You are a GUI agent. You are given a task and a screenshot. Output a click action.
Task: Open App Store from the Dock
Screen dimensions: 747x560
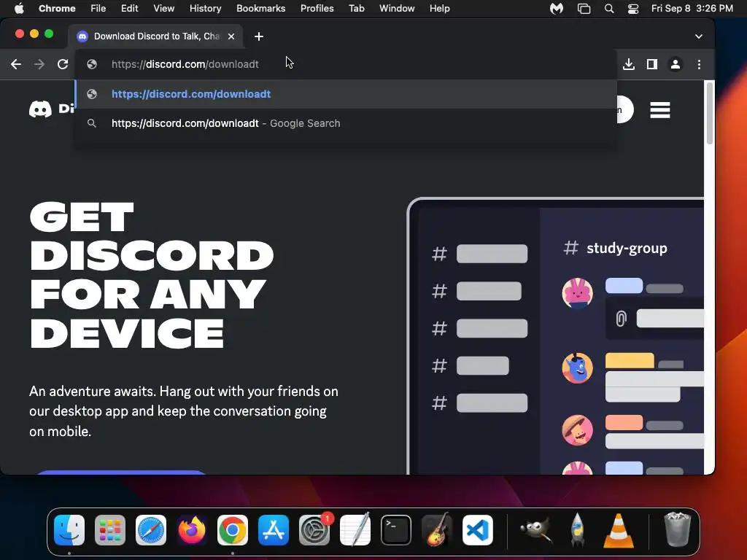[x=274, y=530]
